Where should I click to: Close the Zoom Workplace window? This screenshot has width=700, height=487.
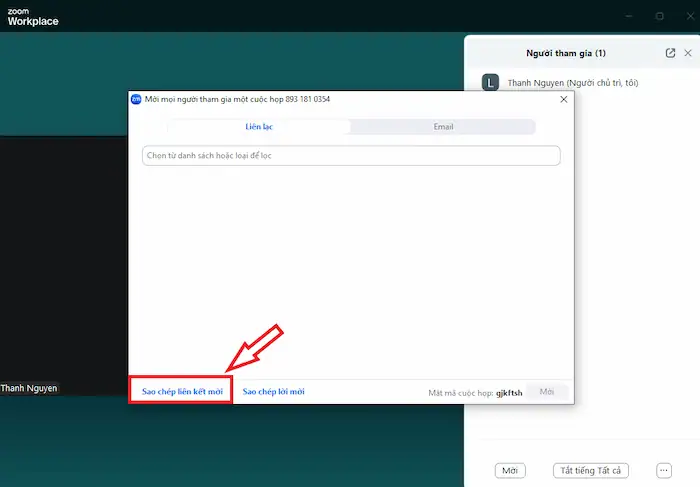pyautogui.click(x=688, y=16)
